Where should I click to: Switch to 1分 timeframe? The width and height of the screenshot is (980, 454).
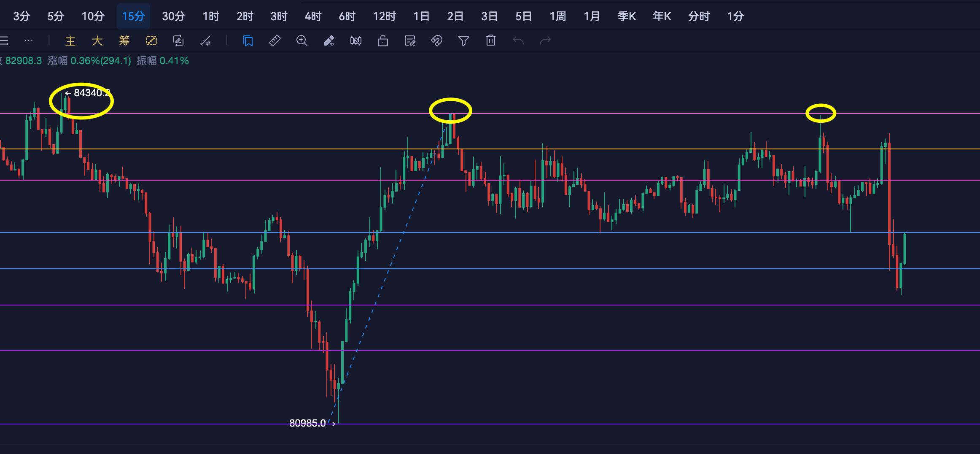[x=735, y=16]
